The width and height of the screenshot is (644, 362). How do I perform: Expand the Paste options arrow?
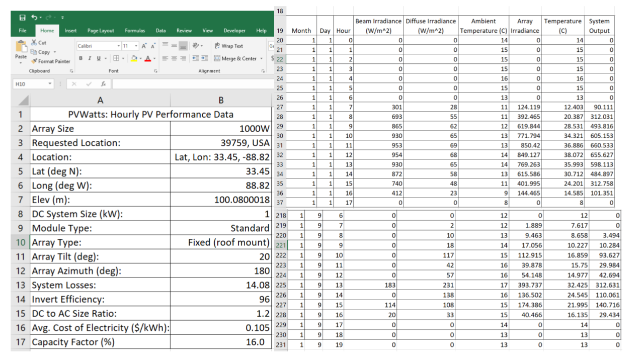pos(21,62)
